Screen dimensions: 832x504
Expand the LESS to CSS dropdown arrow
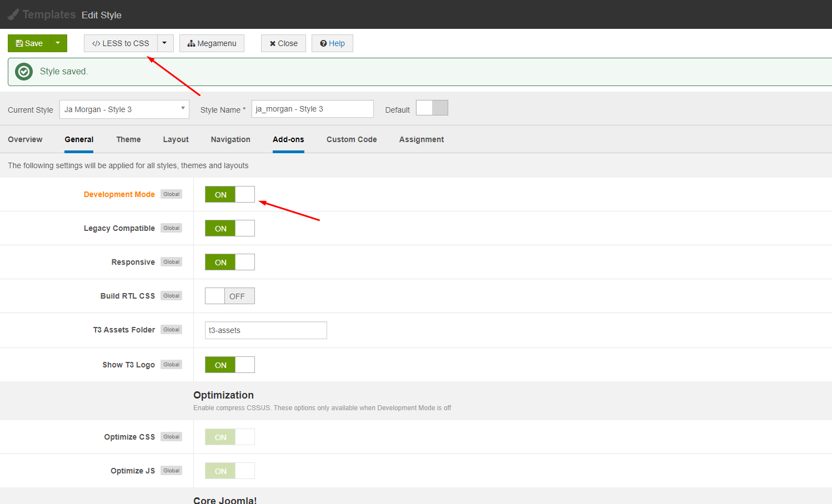(x=165, y=43)
